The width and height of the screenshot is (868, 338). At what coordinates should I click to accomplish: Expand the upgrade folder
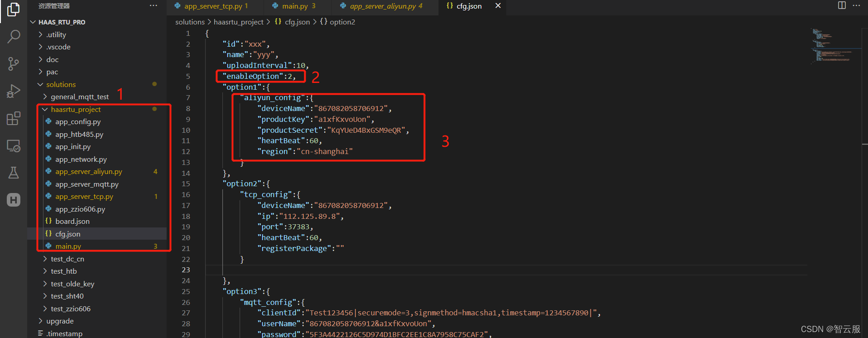(x=60, y=321)
